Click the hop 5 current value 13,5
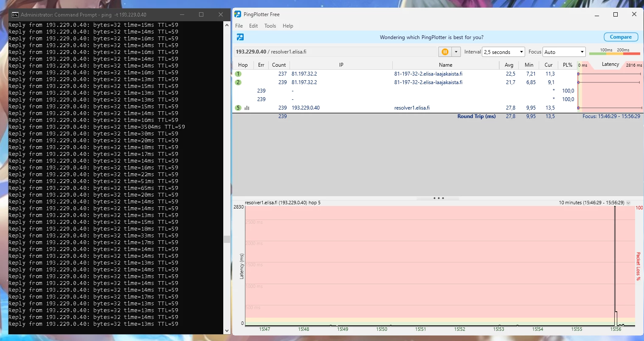The height and width of the screenshot is (341, 644). click(550, 108)
